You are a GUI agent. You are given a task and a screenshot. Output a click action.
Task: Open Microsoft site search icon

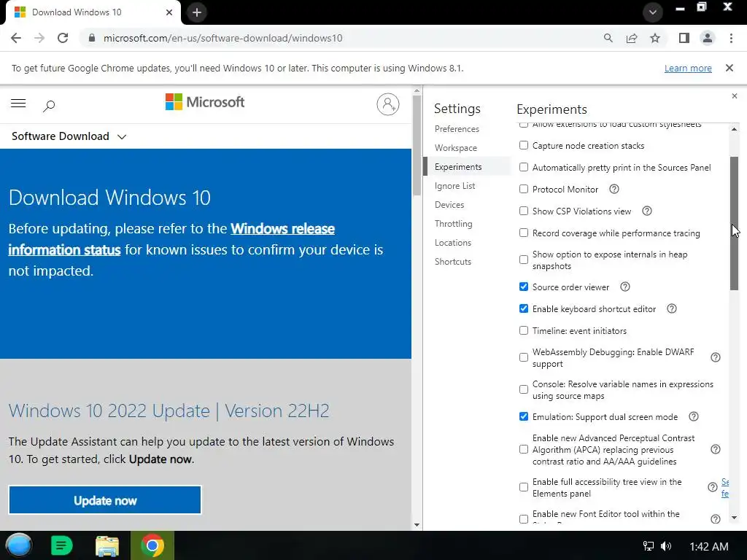[x=49, y=105]
